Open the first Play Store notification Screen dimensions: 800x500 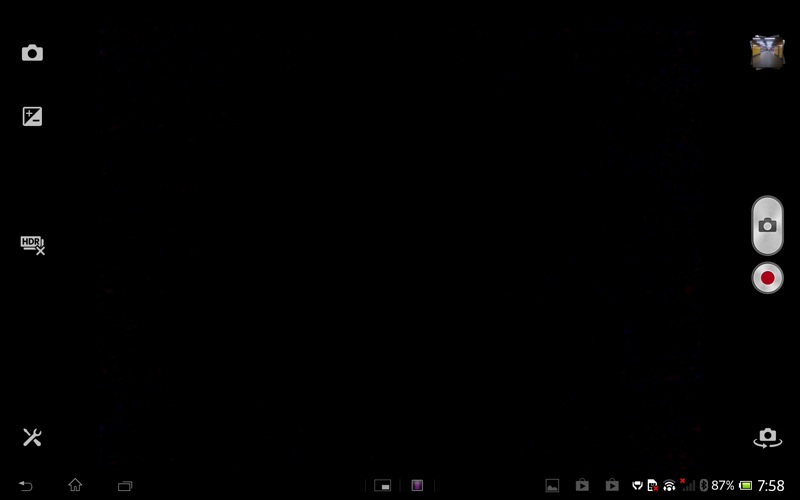point(582,485)
